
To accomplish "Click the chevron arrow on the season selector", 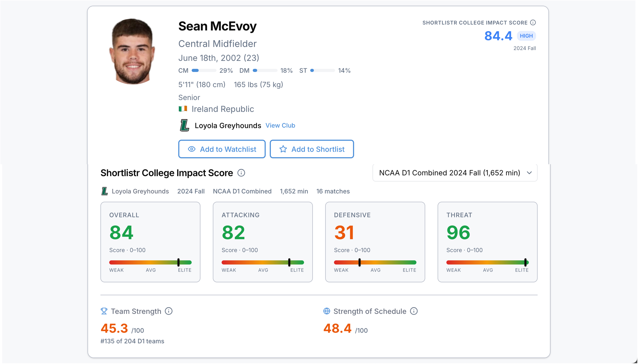I will [x=529, y=173].
